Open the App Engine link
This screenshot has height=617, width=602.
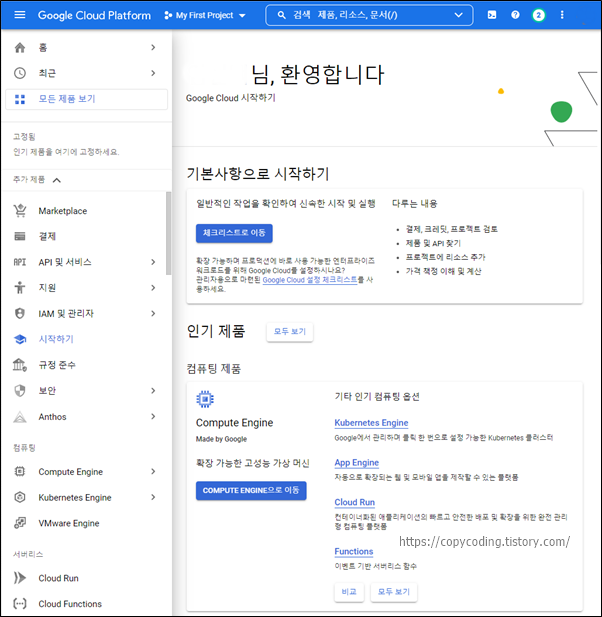356,463
